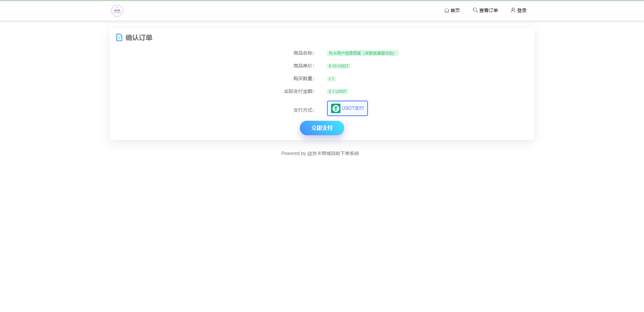Click the 商品名称 label
The image size is (644, 312).
(x=304, y=53)
